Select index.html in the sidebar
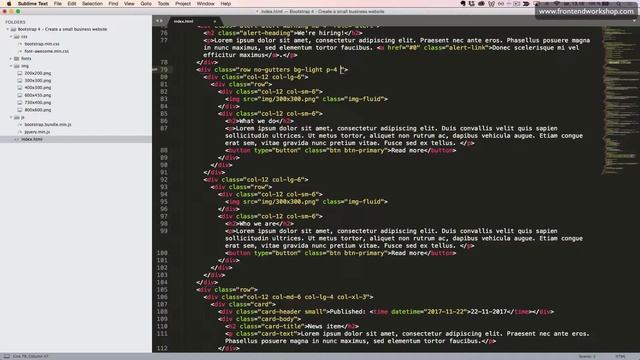This screenshot has width=640, height=360. click(32, 140)
